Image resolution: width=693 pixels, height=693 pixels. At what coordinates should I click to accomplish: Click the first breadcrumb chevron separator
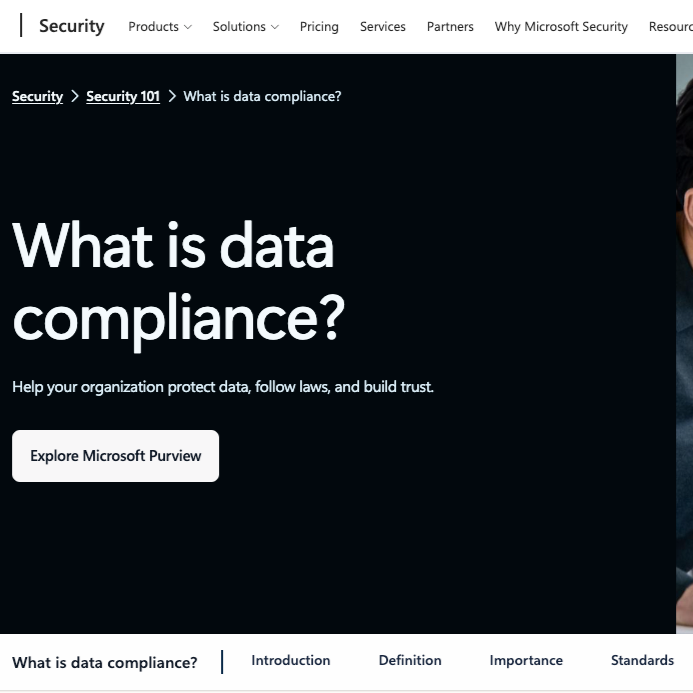75,96
